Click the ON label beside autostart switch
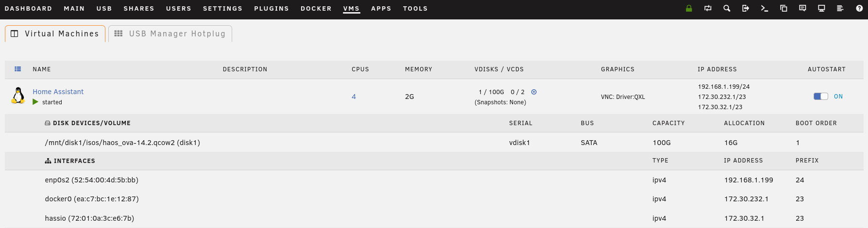 click(x=838, y=97)
